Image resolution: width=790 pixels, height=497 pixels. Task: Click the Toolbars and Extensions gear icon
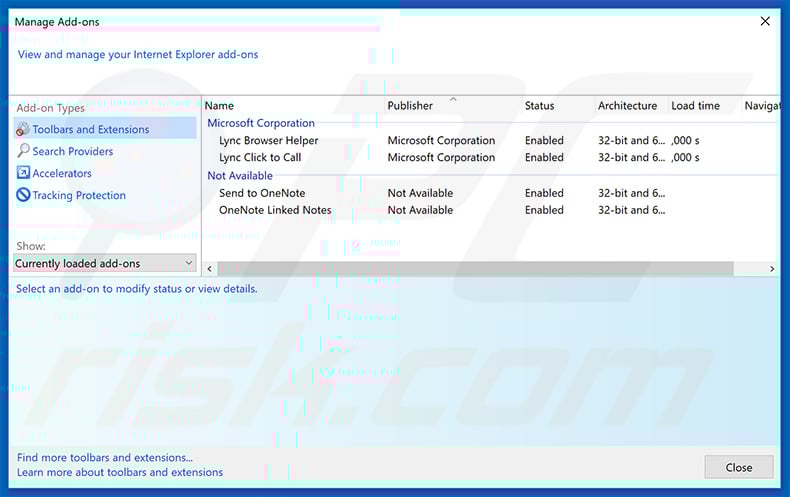[x=22, y=129]
